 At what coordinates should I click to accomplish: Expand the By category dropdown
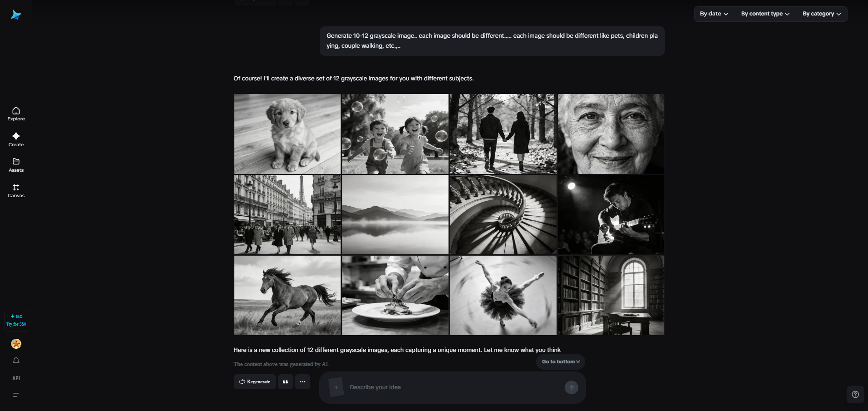point(822,14)
